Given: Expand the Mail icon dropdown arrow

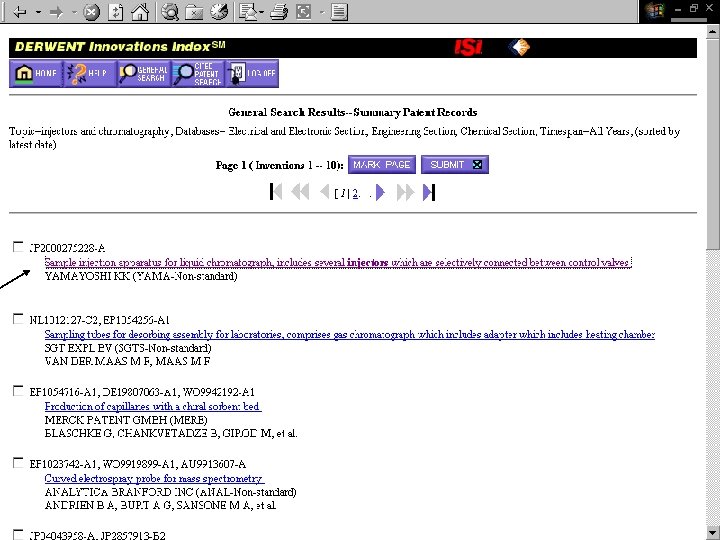Looking at the screenshot, I should point(261,12).
